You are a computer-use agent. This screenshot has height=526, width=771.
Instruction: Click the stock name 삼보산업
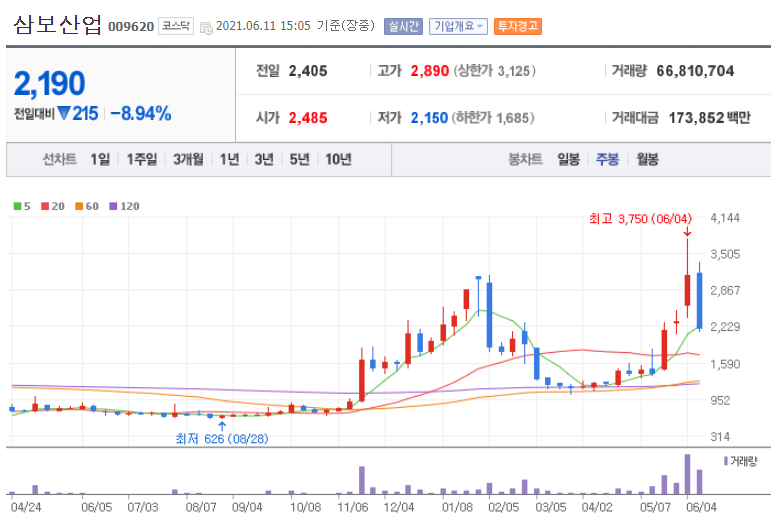(x=58, y=25)
